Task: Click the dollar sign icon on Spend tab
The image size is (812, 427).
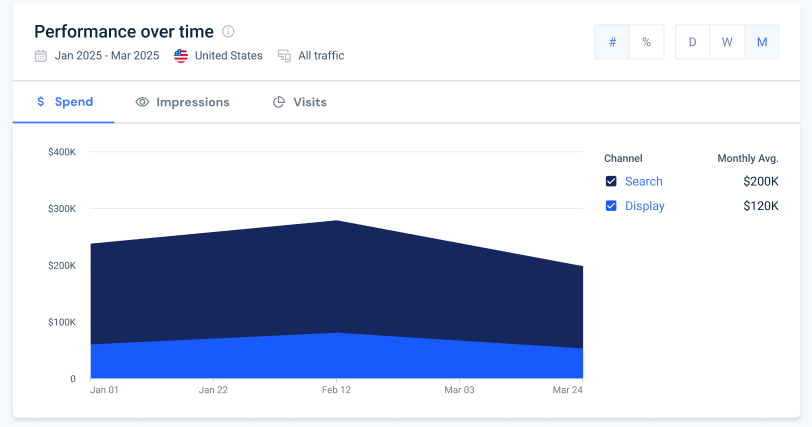Action: pyautogui.click(x=41, y=101)
